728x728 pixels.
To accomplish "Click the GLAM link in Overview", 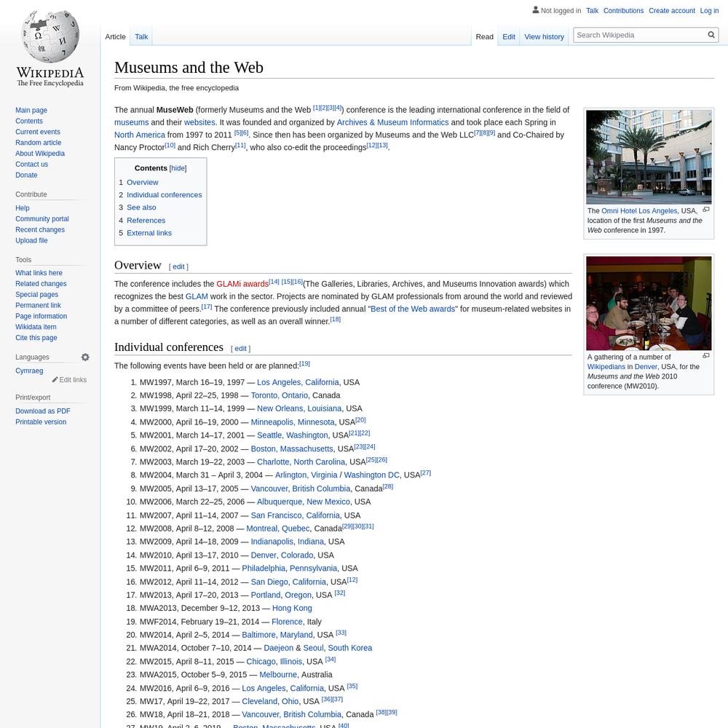I will (x=197, y=296).
